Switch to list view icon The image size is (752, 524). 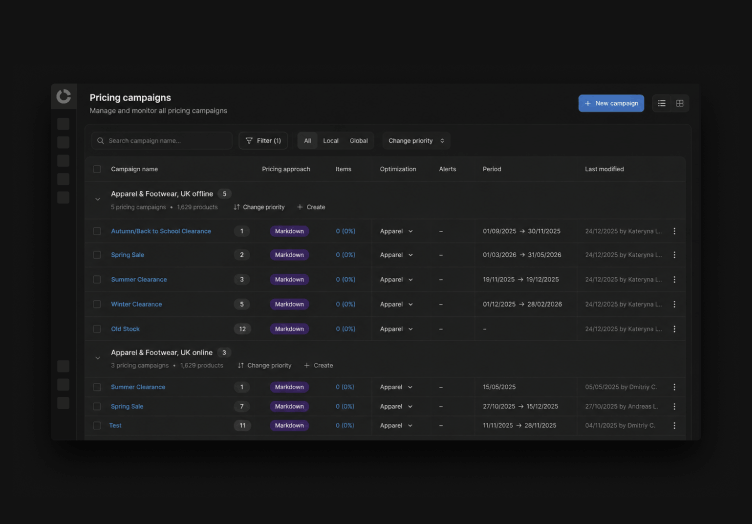(x=661, y=103)
